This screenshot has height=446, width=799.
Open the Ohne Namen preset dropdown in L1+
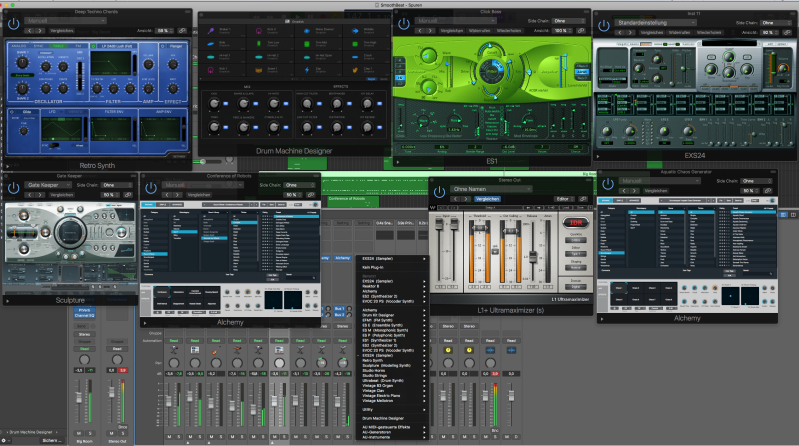click(x=491, y=189)
